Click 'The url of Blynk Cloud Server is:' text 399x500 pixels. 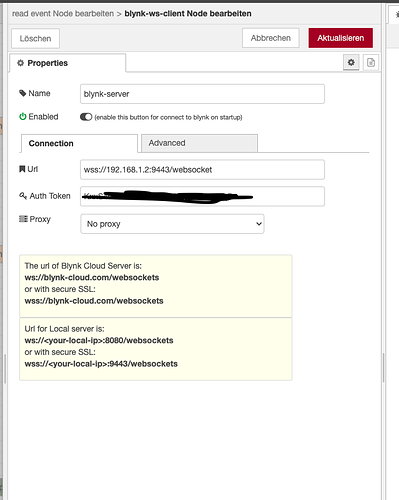tap(83, 266)
